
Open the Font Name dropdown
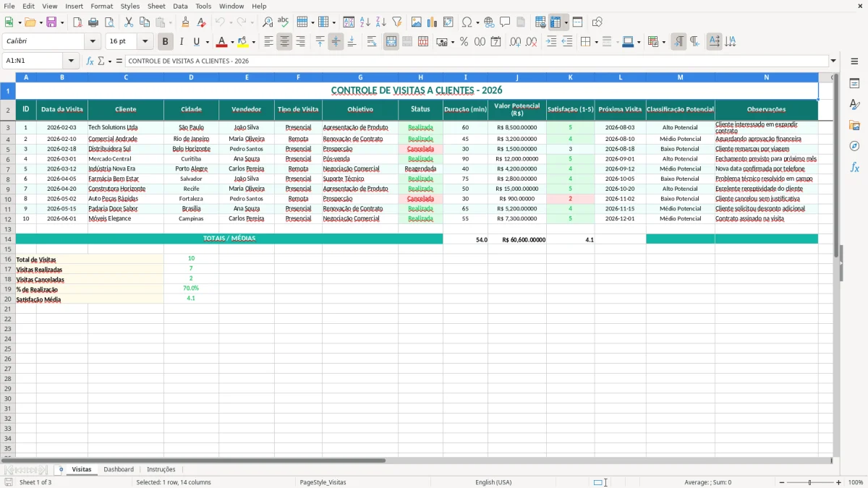click(93, 42)
